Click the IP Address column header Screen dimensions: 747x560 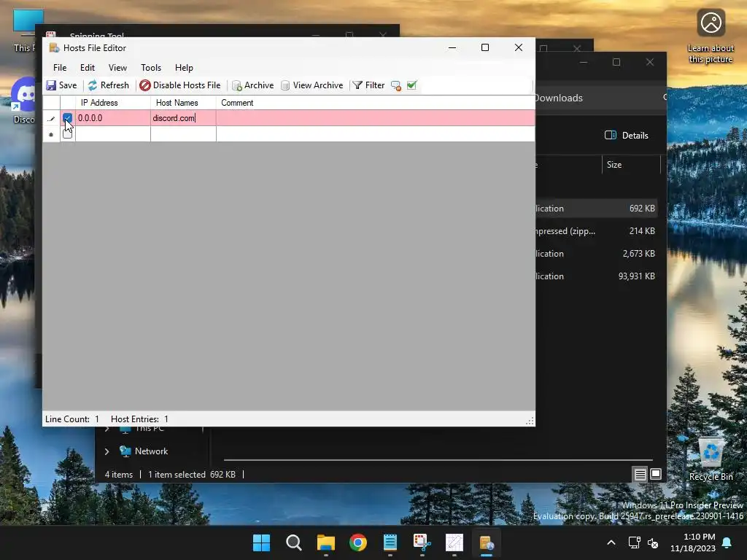[113, 103]
